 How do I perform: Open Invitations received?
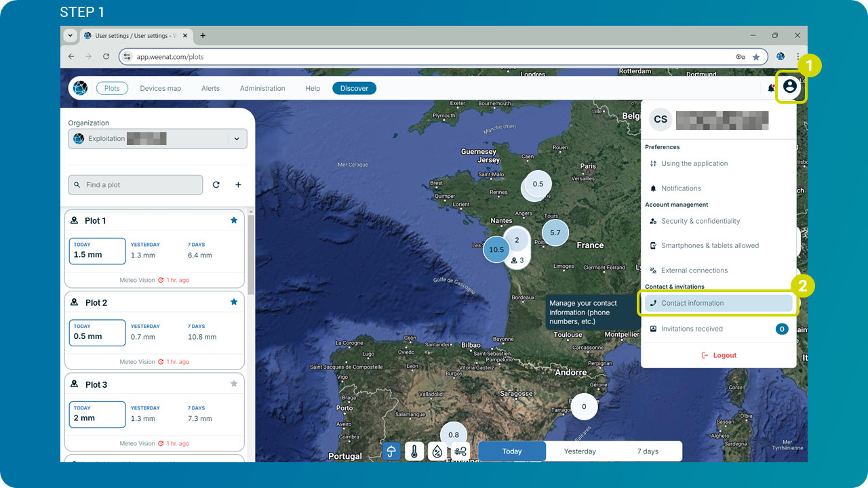coord(718,329)
